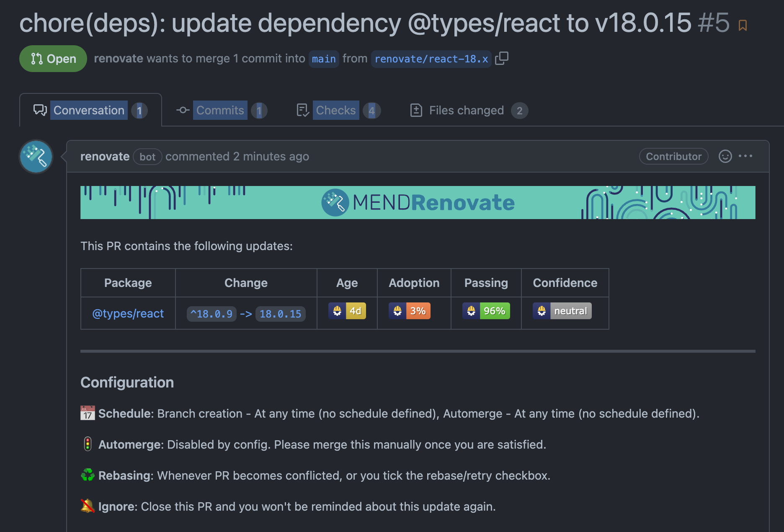This screenshot has width=784, height=532.
Task: Click the 4d age badge
Action: [x=347, y=311]
